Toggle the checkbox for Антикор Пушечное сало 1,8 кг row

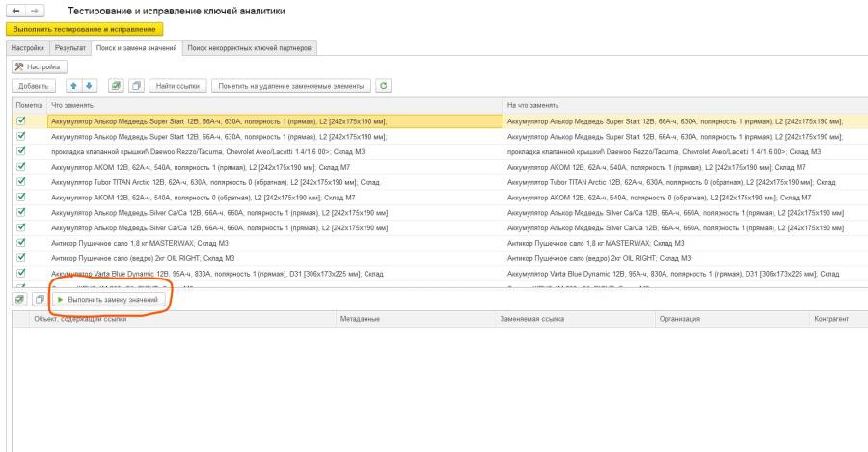pos(20,243)
